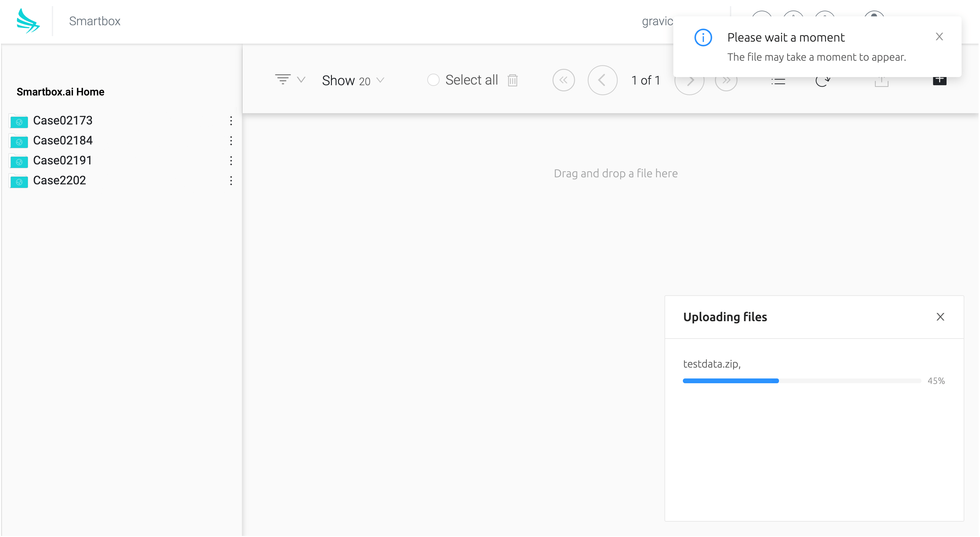
Task: Go to first page double-arrow
Action: 563,80
